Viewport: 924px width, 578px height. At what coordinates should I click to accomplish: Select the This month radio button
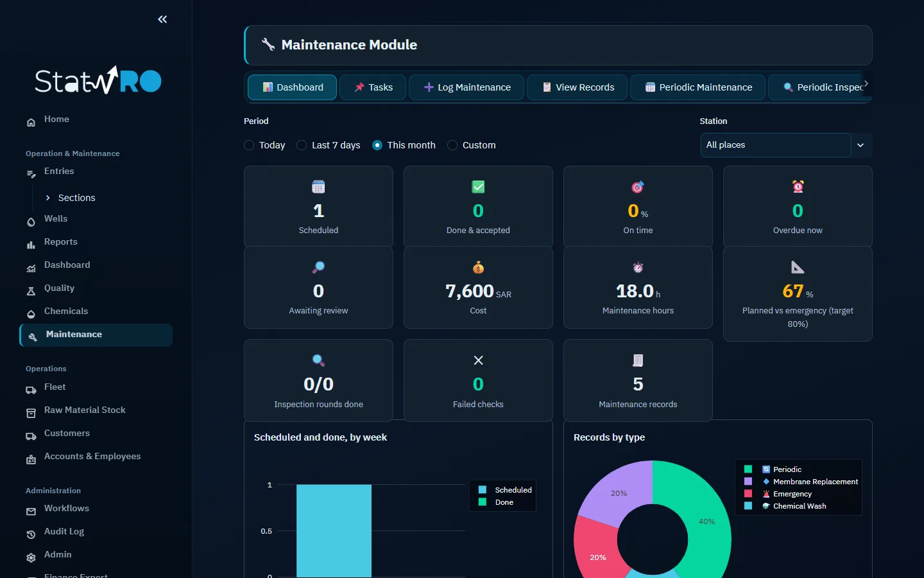(x=377, y=145)
